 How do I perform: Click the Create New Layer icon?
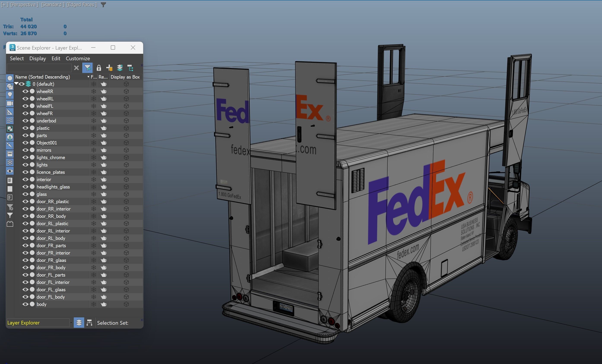(x=109, y=68)
